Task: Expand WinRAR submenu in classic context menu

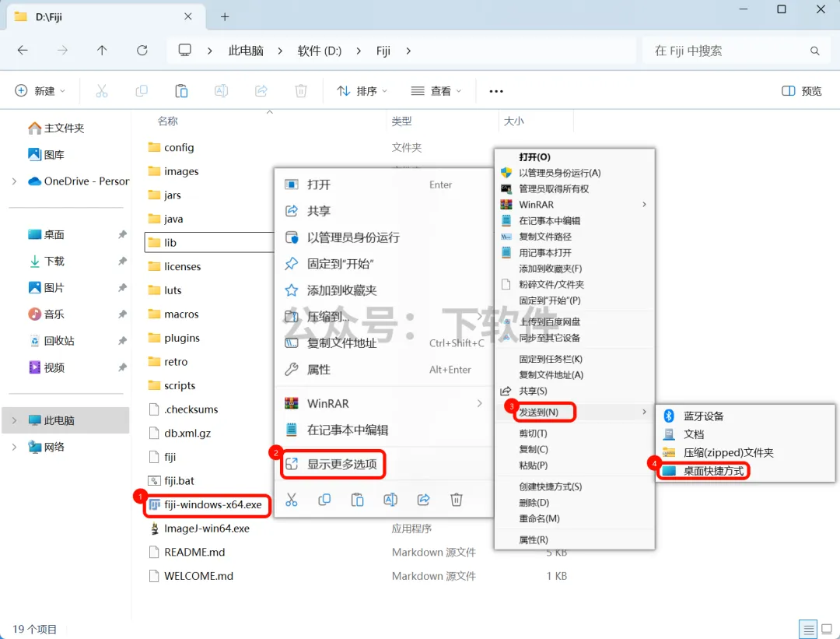Action: pos(645,204)
